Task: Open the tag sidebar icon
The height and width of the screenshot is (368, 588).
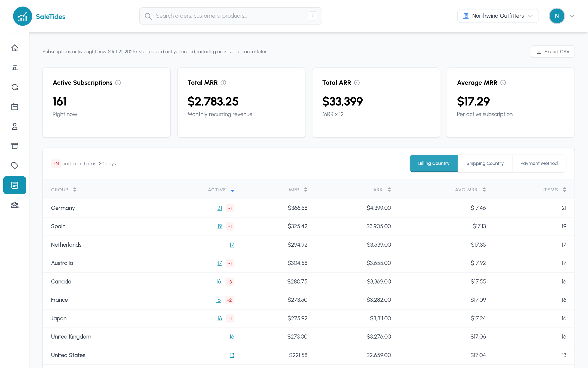Action: [x=15, y=166]
